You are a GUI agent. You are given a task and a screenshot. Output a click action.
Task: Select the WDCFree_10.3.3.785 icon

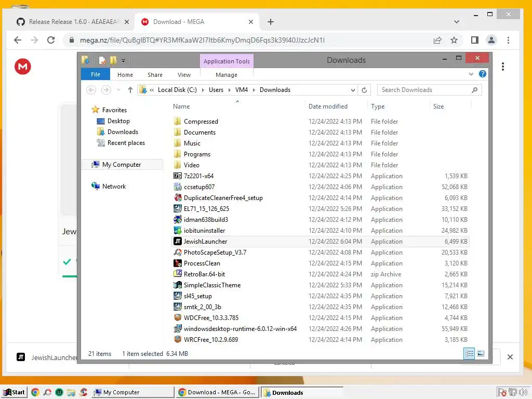(178, 317)
